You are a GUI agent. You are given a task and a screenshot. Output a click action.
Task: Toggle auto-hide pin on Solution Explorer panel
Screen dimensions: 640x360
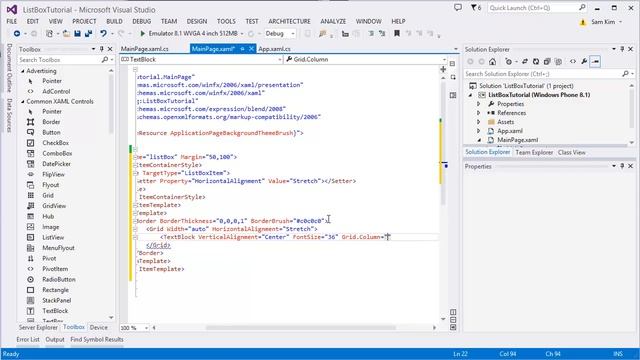tap(622, 49)
